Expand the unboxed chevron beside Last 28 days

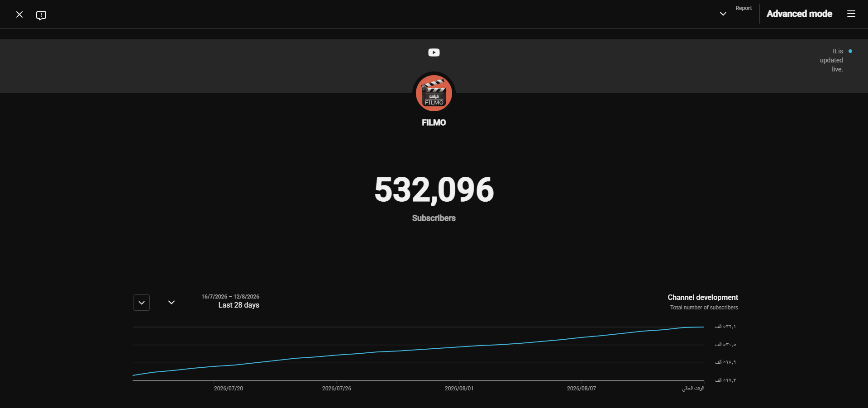click(x=172, y=302)
